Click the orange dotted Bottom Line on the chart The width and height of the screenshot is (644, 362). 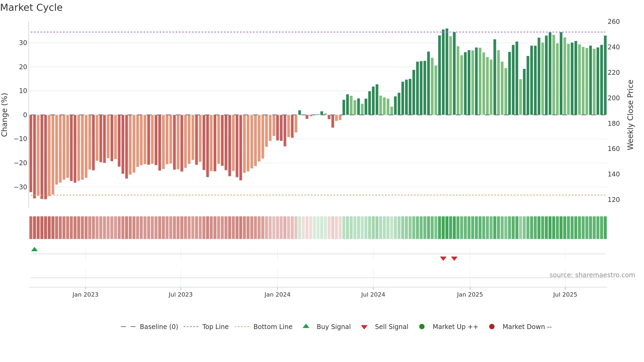click(x=318, y=195)
